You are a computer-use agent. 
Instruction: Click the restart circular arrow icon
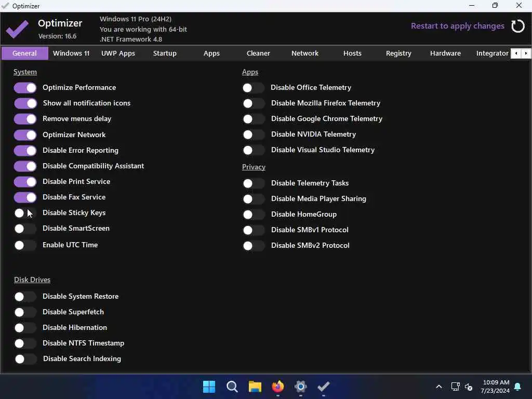pos(518,26)
